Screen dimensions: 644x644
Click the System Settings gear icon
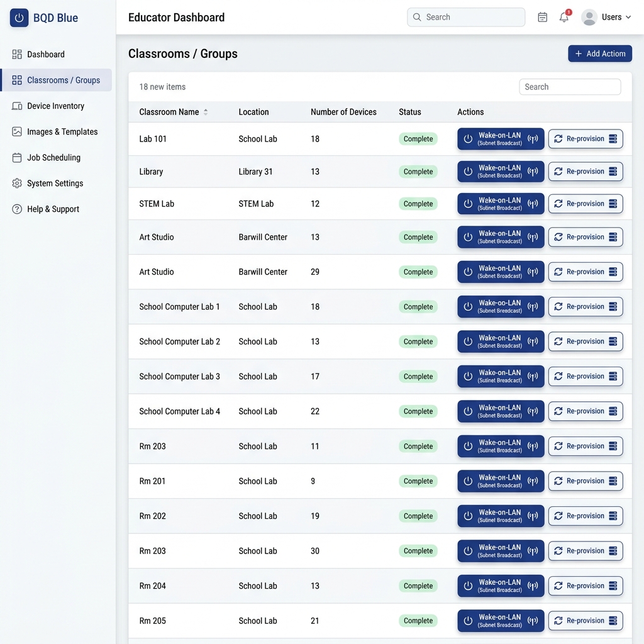tap(17, 183)
